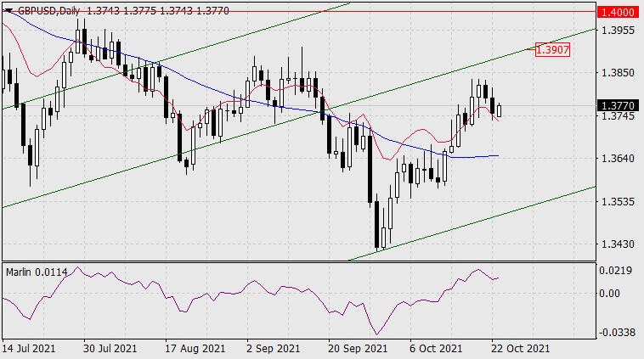The height and width of the screenshot is (359, 644).
Task: Click the 1.3535 price scale value
Action: tap(618, 201)
